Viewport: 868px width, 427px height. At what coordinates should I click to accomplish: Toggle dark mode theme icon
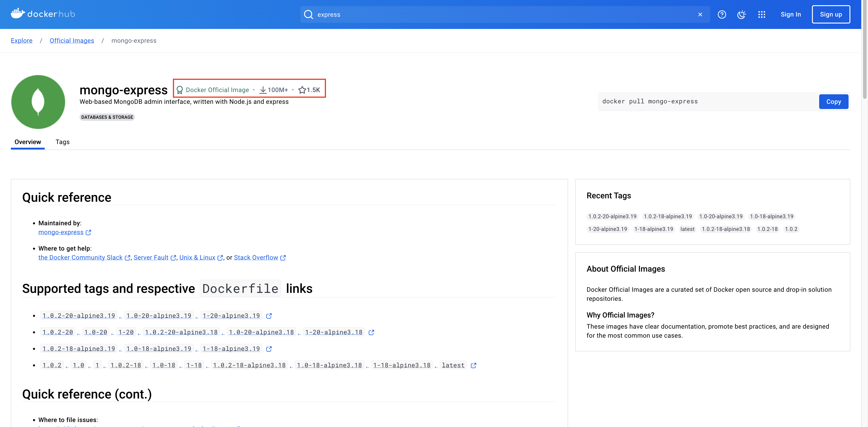741,14
